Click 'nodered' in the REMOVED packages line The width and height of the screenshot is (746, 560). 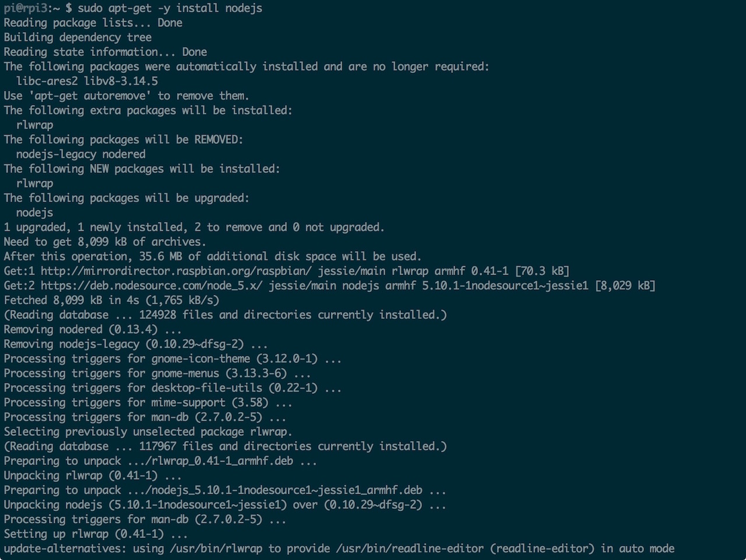pyautogui.click(x=124, y=154)
